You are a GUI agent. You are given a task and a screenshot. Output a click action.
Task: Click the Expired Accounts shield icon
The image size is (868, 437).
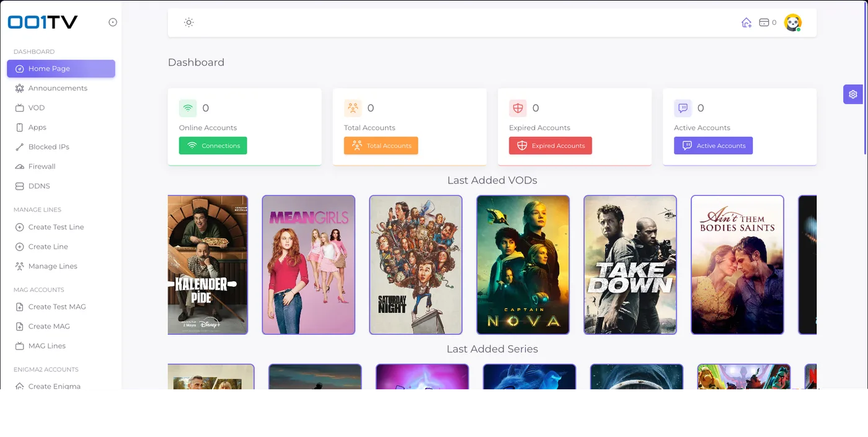tap(518, 108)
